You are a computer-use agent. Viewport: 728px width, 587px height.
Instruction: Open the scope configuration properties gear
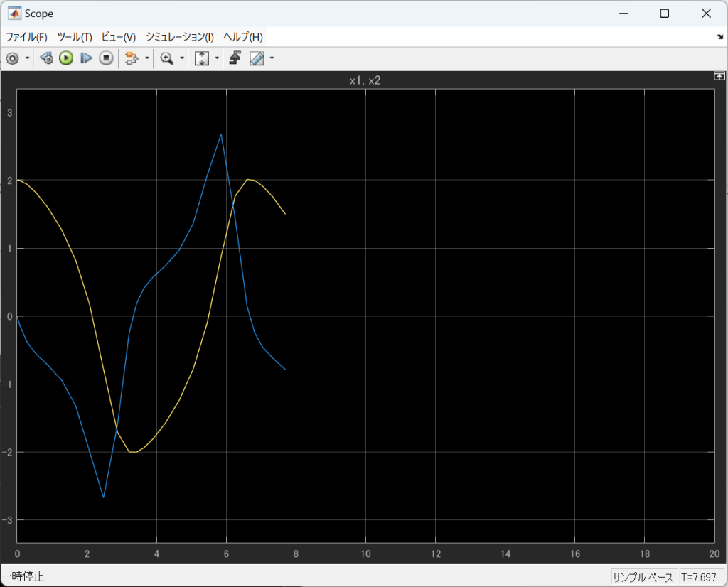[12, 58]
